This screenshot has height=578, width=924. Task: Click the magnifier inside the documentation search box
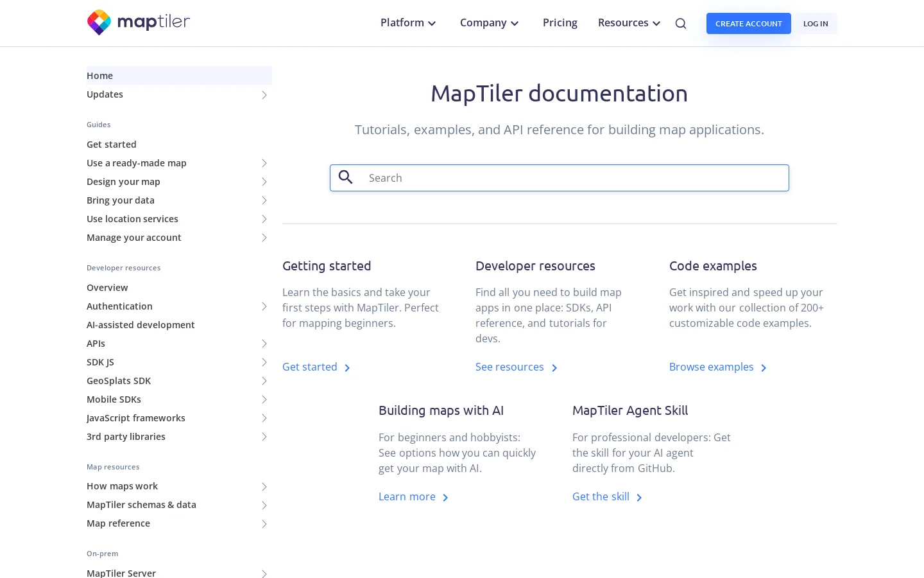coord(346,177)
